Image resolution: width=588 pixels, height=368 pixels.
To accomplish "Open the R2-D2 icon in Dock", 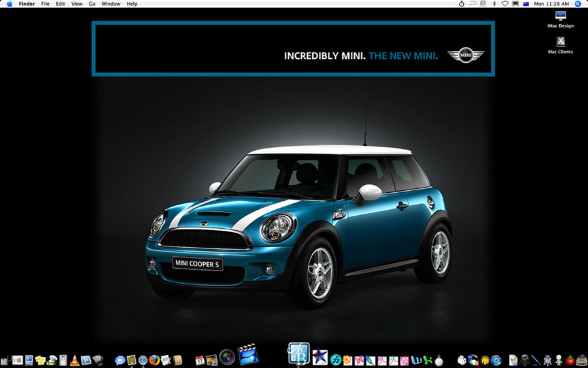I will [x=547, y=360].
